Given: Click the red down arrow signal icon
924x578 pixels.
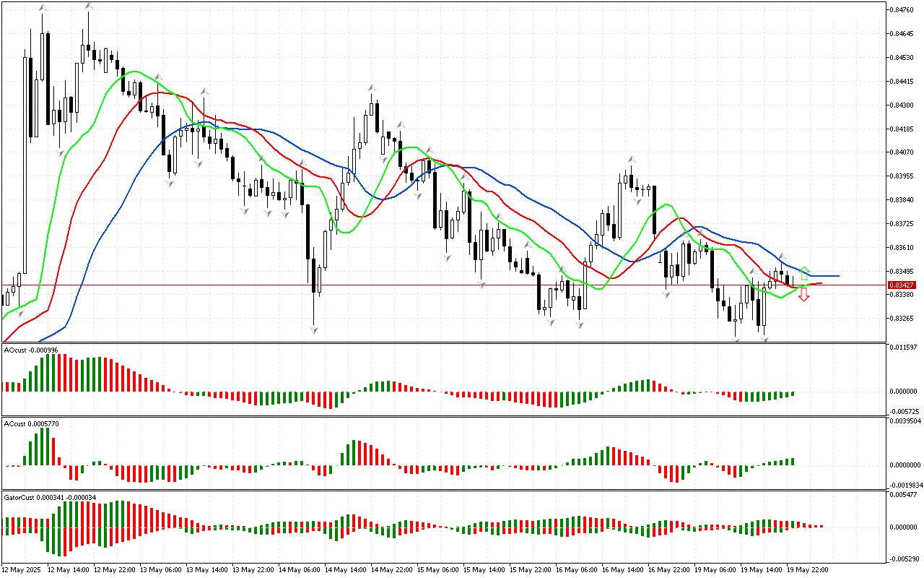Looking at the screenshot, I should [x=803, y=296].
